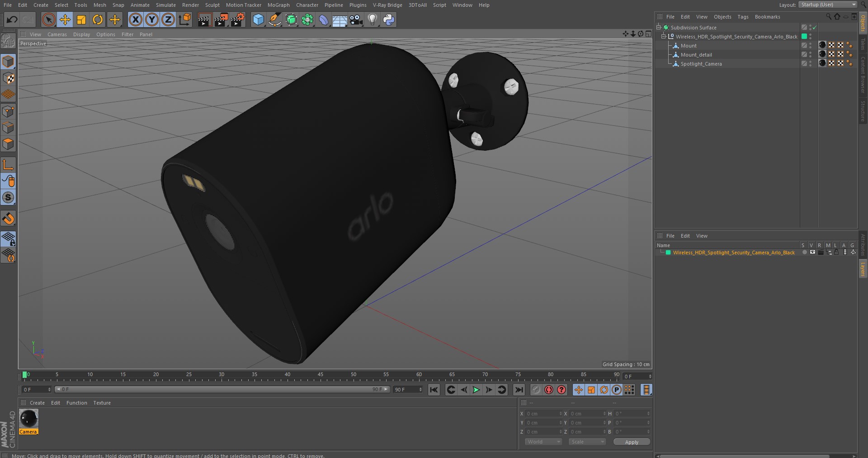Toggle layer visibility eye in Layers panel
The width and height of the screenshot is (868, 458).
[x=812, y=252]
